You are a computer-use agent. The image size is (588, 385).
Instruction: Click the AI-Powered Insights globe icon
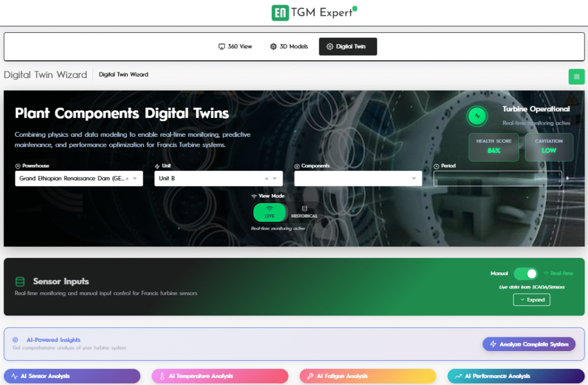coord(16,340)
